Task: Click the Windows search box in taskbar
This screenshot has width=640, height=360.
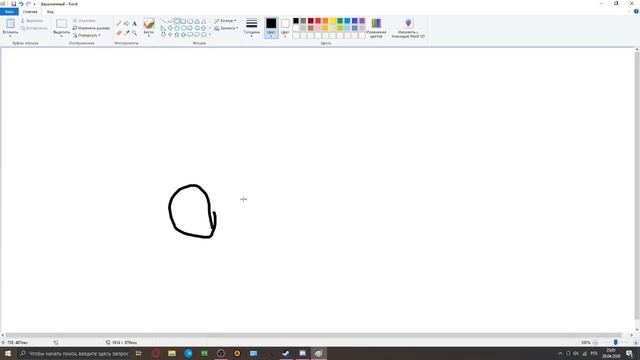Action: (74, 353)
